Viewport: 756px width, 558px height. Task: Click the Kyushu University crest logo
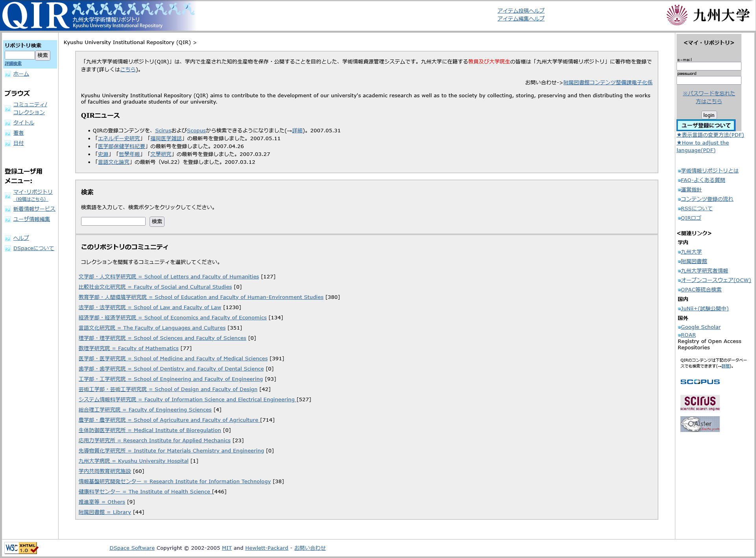tap(677, 15)
